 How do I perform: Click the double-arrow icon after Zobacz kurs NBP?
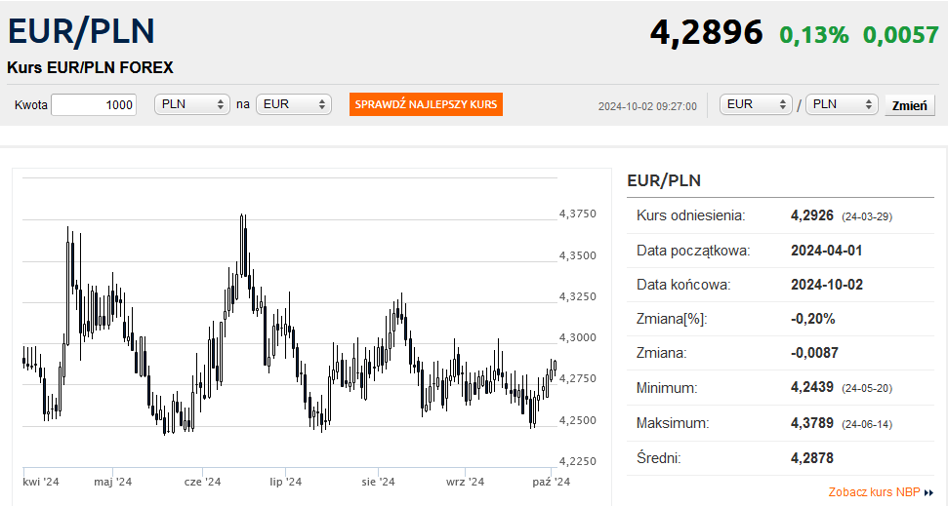[x=929, y=493]
